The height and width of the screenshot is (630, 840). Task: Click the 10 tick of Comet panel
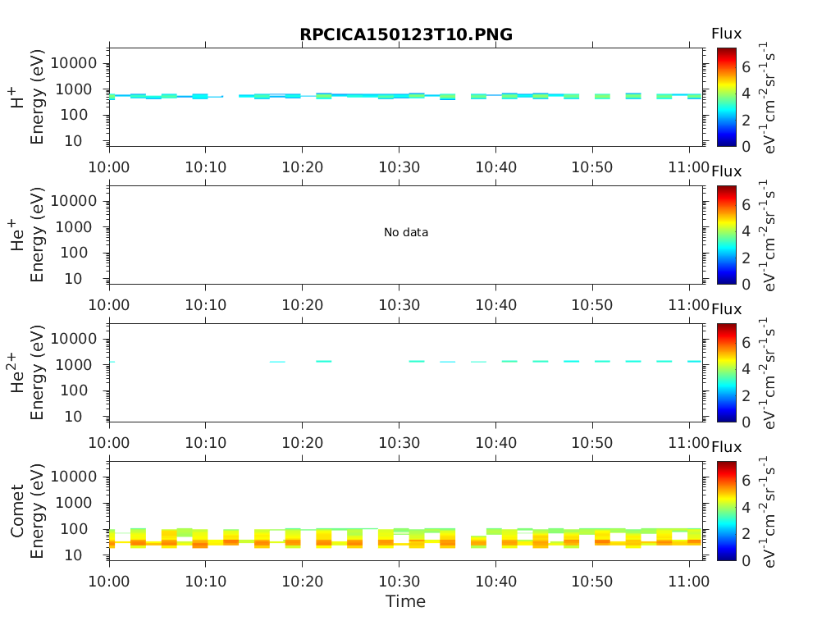coord(73,555)
